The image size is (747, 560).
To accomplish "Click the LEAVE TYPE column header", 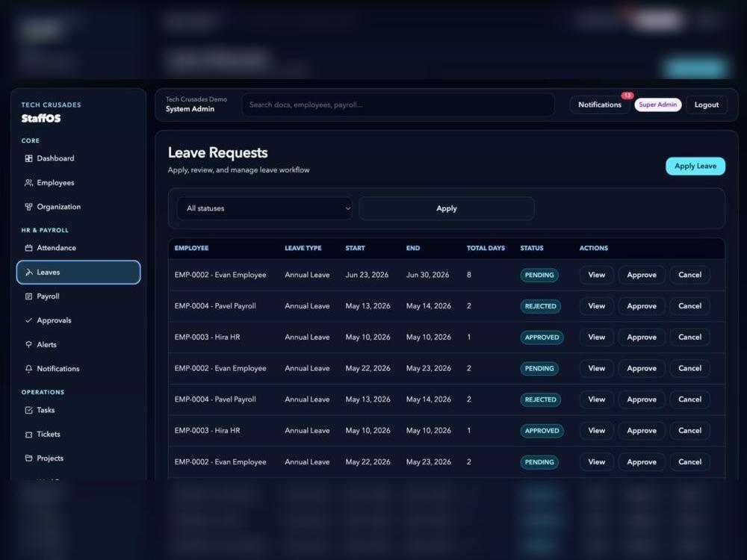I will (x=303, y=248).
